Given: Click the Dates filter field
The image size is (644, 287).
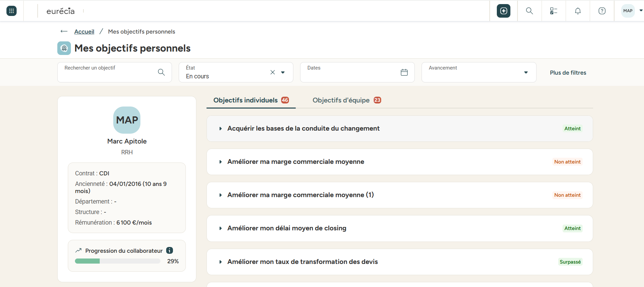Looking at the screenshot, I should coord(357,72).
